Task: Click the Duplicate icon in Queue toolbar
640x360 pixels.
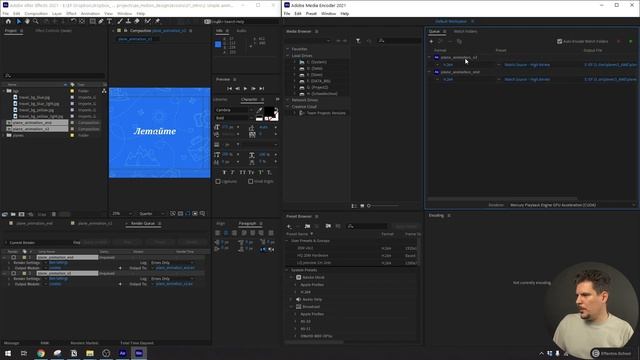Action: (x=459, y=41)
